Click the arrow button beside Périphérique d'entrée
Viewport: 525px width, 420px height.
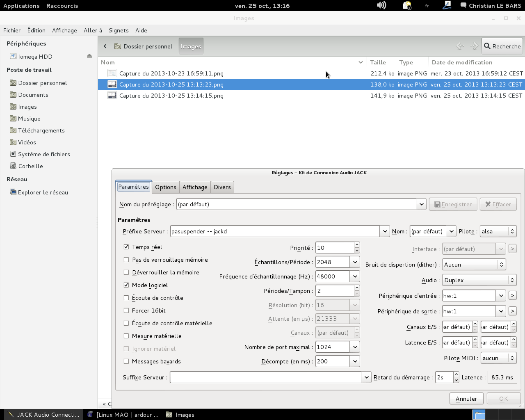coord(512,295)
